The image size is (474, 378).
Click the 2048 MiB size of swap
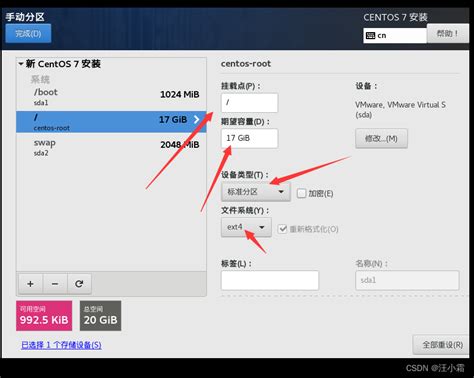pyautogui.click(x=180, y=145)
